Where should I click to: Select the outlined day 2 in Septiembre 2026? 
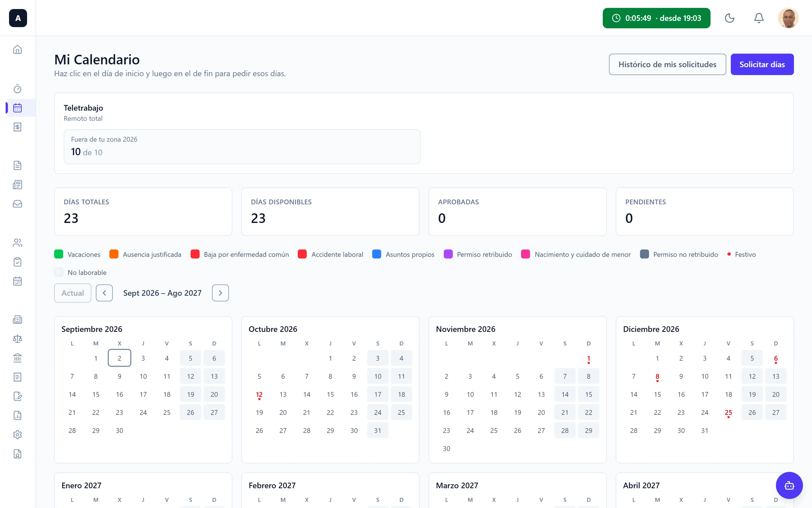[x=120, y=358]
